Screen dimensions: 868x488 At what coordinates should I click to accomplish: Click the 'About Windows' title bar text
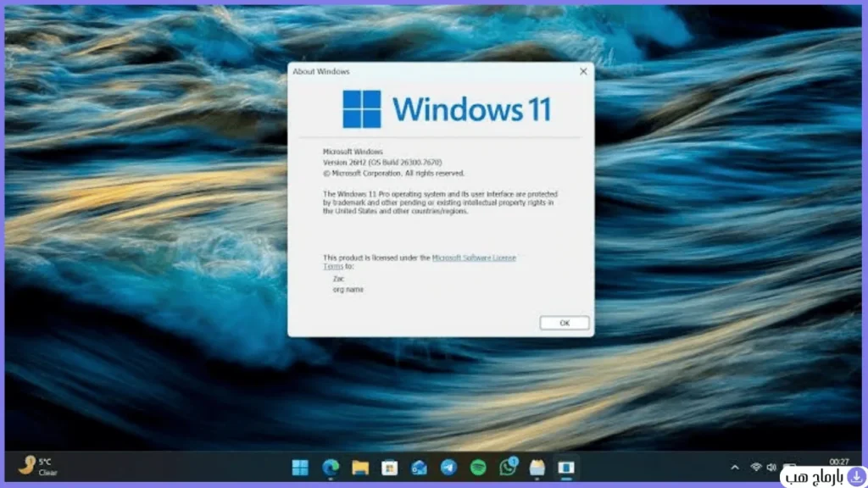tap(321, 71)
